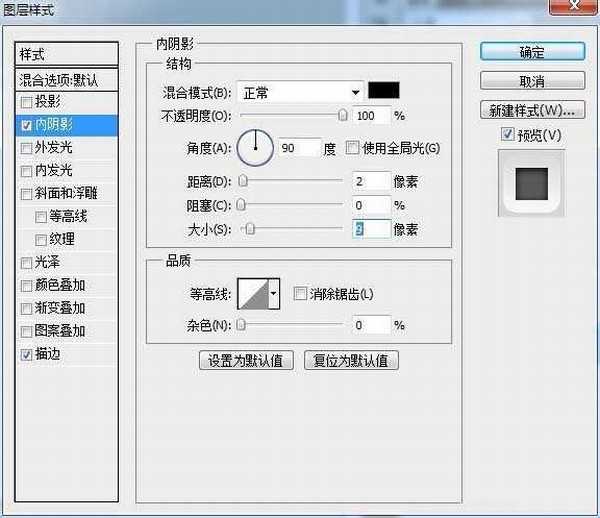Click 复位为默认值 reset to default button
The width and height of the screenshot is (600, 518).
[x=351, y=360]
